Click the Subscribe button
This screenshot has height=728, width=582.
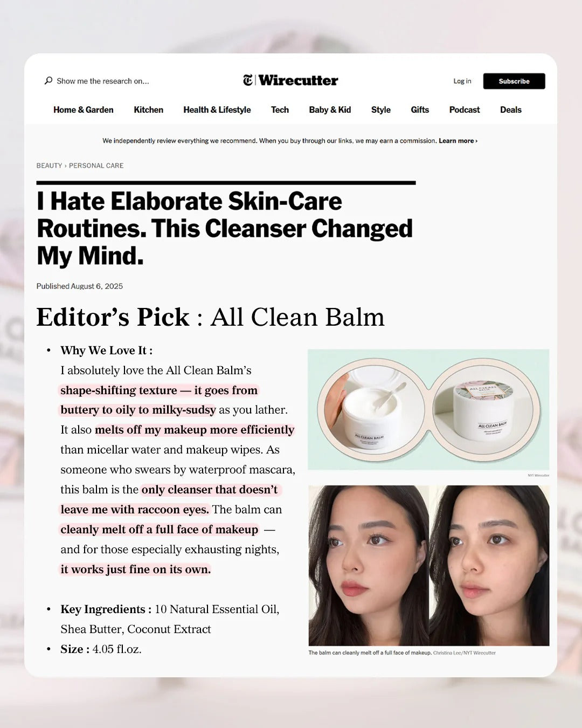pos(514,81)
